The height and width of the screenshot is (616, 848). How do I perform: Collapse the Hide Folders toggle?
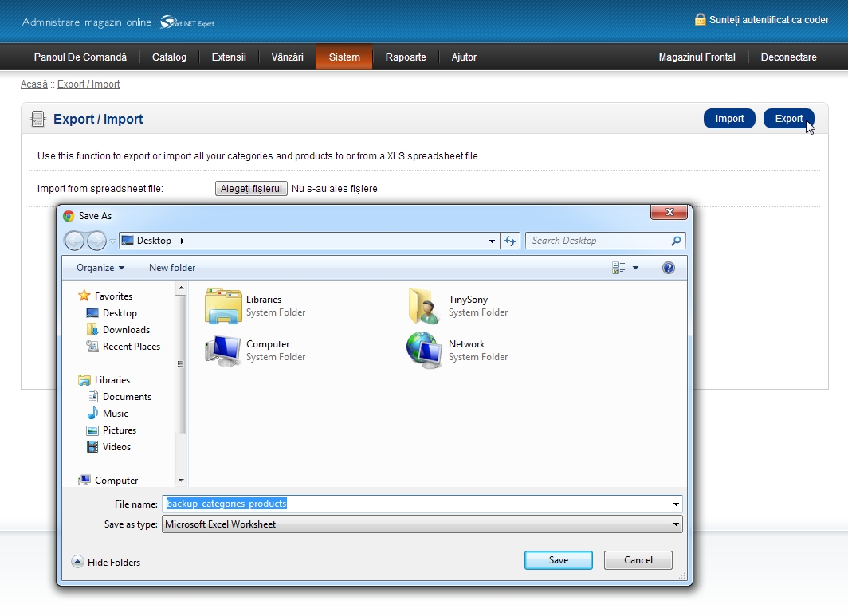(77, 562)
